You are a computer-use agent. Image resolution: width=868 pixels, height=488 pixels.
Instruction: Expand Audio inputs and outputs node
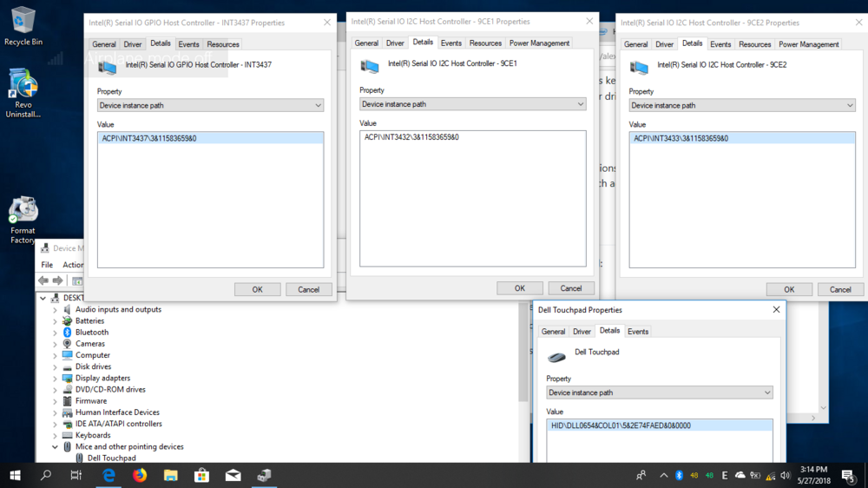(55, 310)
